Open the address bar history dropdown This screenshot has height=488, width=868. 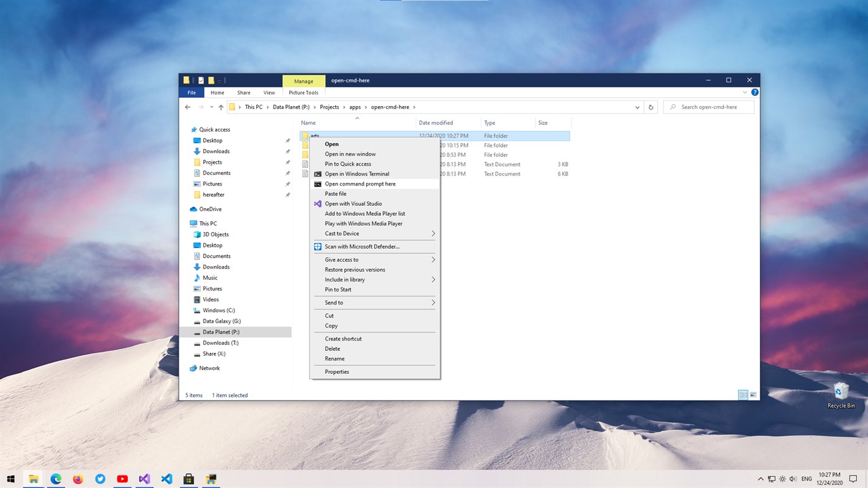tap(637, 107)
